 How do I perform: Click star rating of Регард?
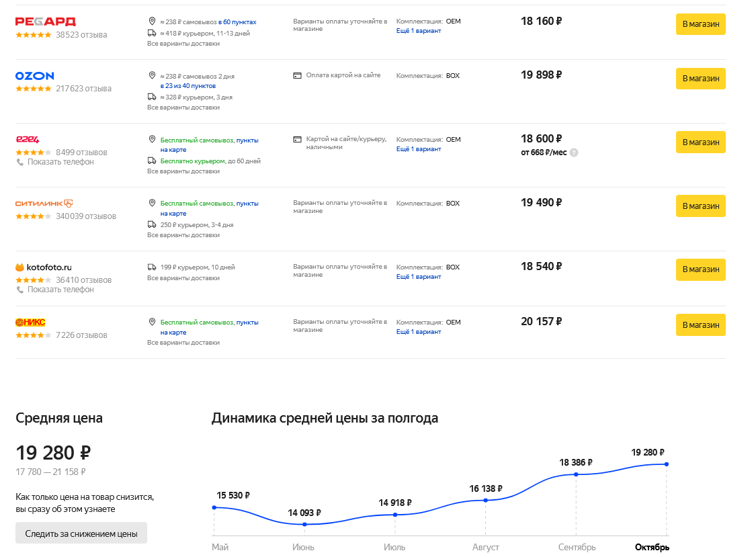34,35
